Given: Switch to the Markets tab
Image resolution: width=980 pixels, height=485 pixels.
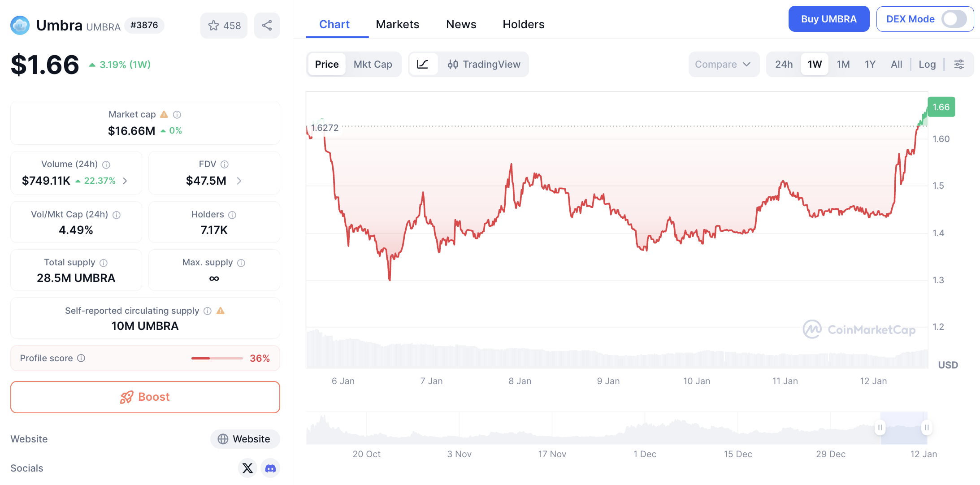Looking at the screenshot, I should (397, 24).
